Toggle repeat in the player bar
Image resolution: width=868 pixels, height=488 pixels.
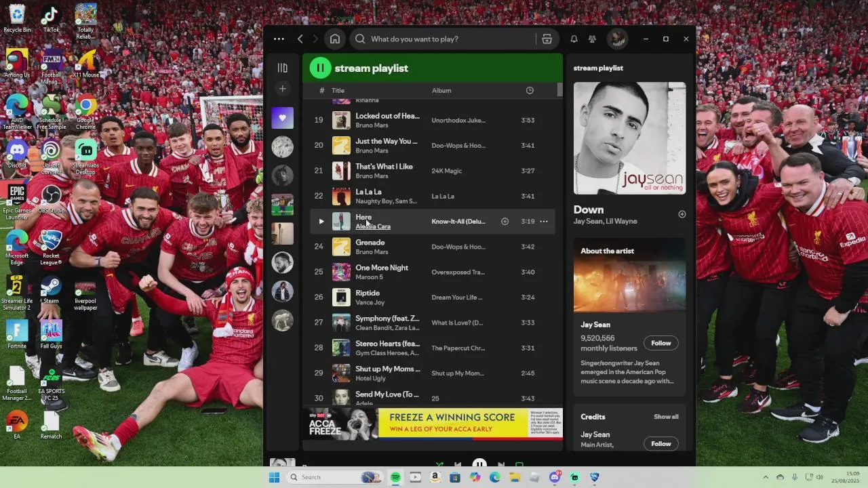[x=519, y=464]
